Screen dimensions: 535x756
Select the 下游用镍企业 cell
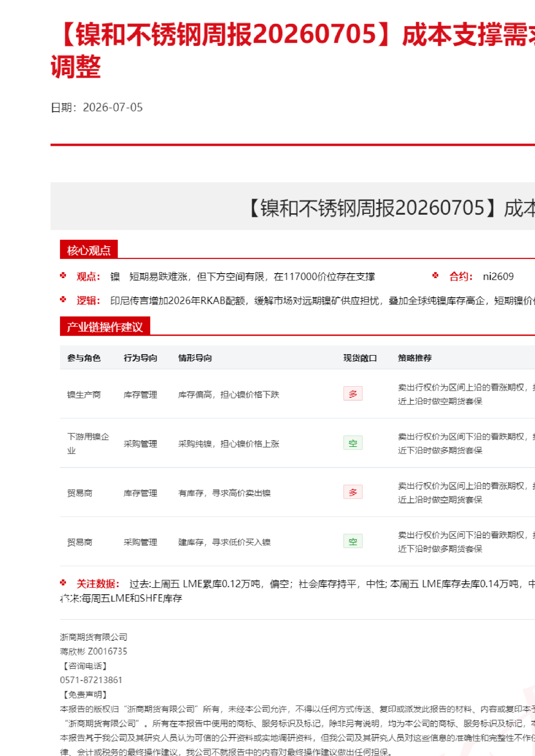click(x=88, y=443)
